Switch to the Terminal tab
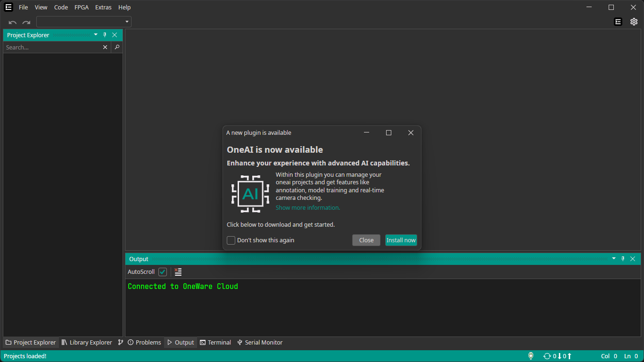This screenshot has height=362, width=644. (215, 343)
